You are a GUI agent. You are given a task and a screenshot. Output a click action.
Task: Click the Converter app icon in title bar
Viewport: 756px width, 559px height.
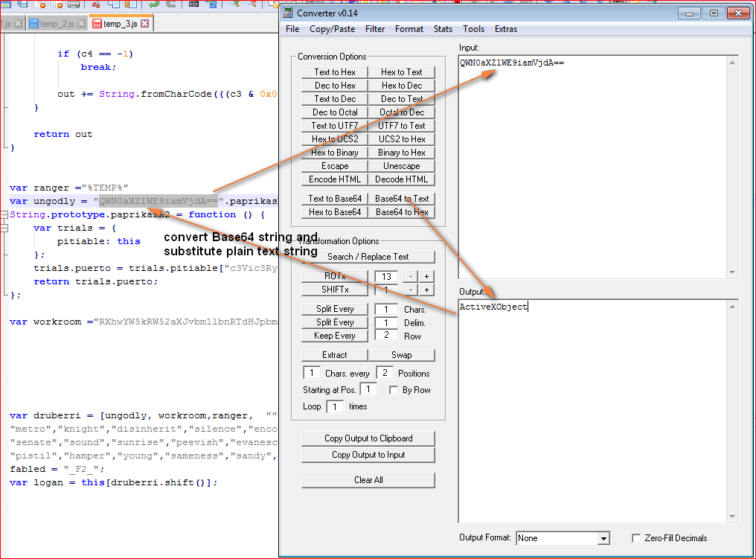[288, 13]
